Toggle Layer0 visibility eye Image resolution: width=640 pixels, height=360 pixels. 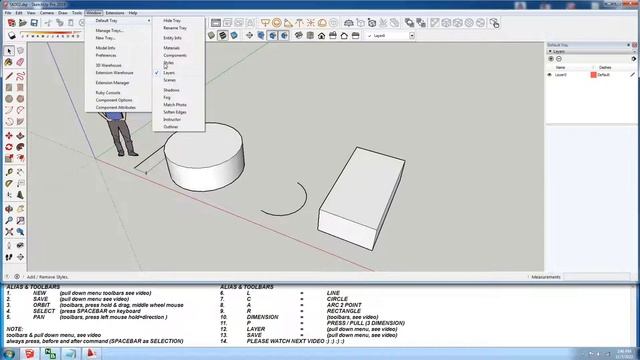coord(549,75)
